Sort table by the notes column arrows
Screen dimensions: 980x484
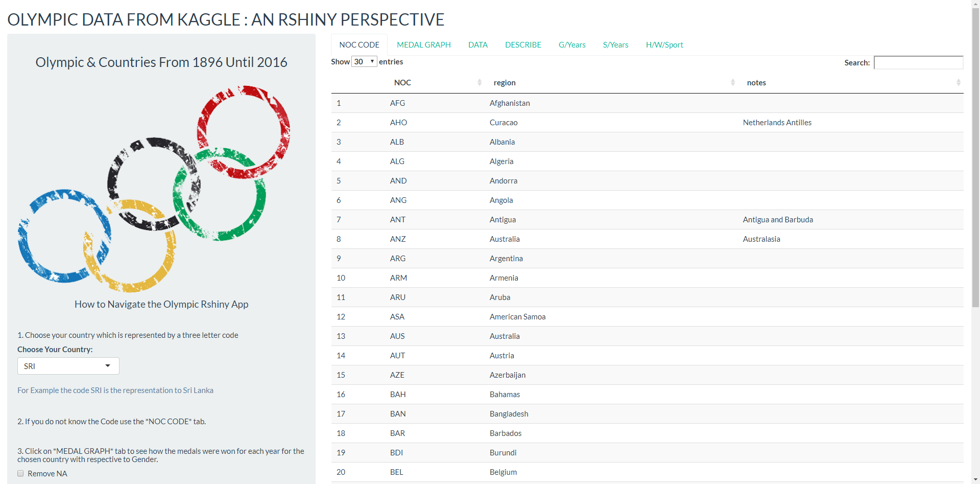pyautogui.click(x=958, y=82)
